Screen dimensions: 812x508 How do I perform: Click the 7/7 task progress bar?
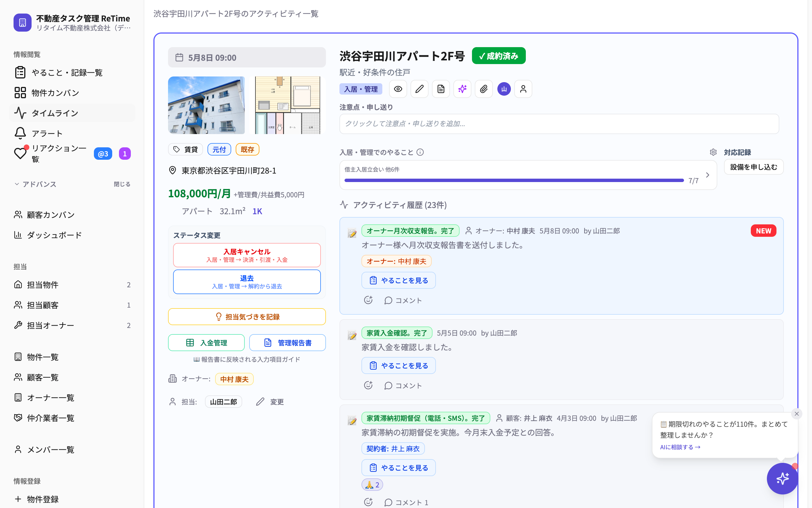coord(514,180)
